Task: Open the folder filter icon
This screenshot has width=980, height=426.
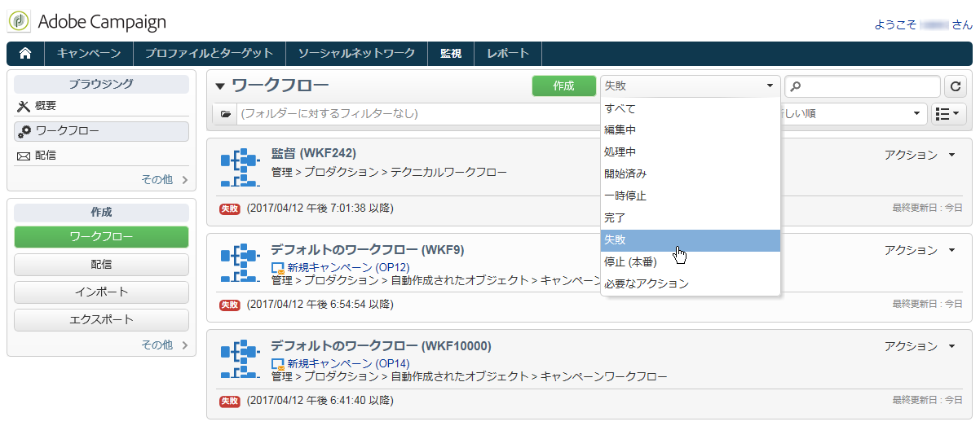Action: pyautogui.click(x=226, y=114)
